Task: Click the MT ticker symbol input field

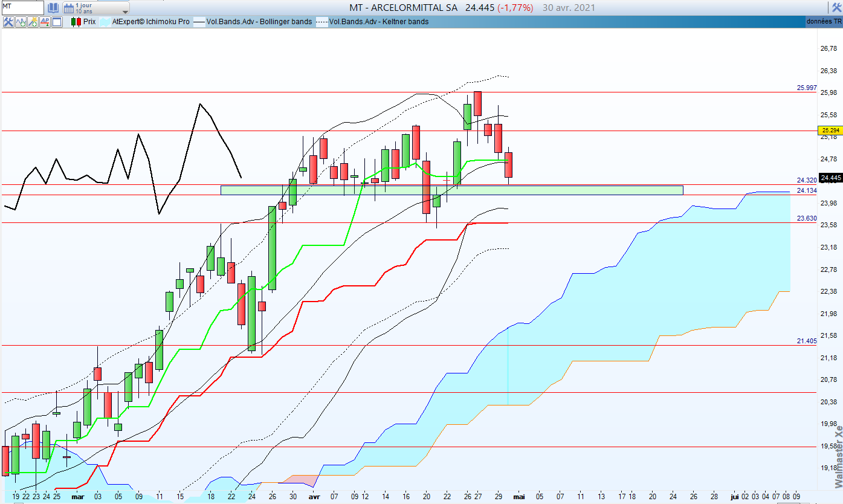Action: tap(22, 8)
